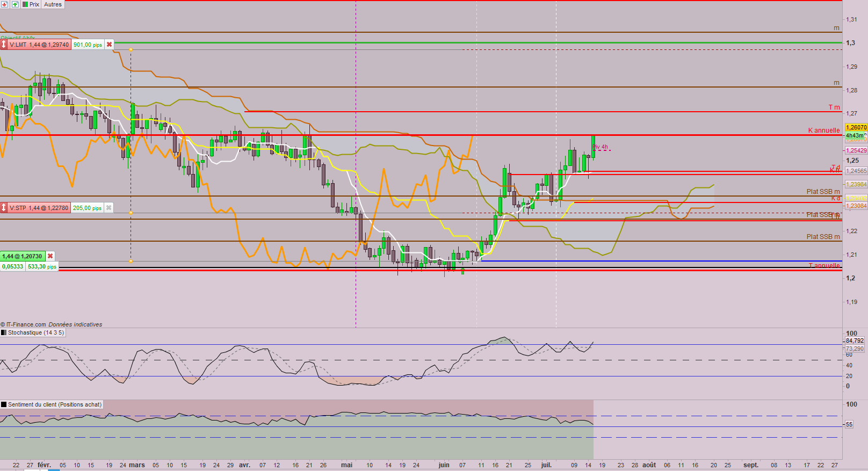
Task: Click the V:STP order drag-arrows handle
Action: coord(4,208)
